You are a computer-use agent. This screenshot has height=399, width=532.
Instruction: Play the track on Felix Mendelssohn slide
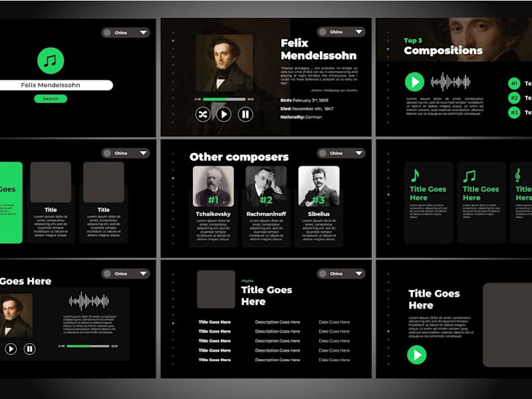point(224,114)
